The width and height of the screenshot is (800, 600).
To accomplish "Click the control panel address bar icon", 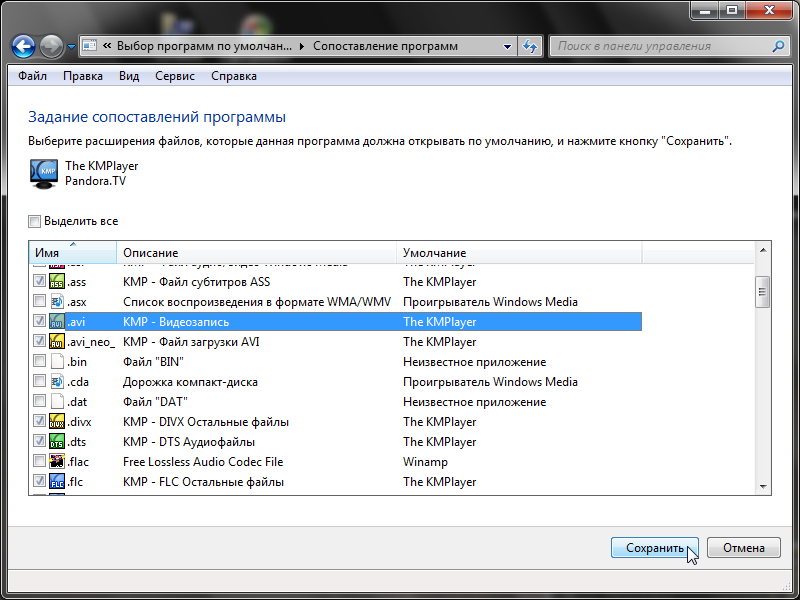I will click(89, 46).
